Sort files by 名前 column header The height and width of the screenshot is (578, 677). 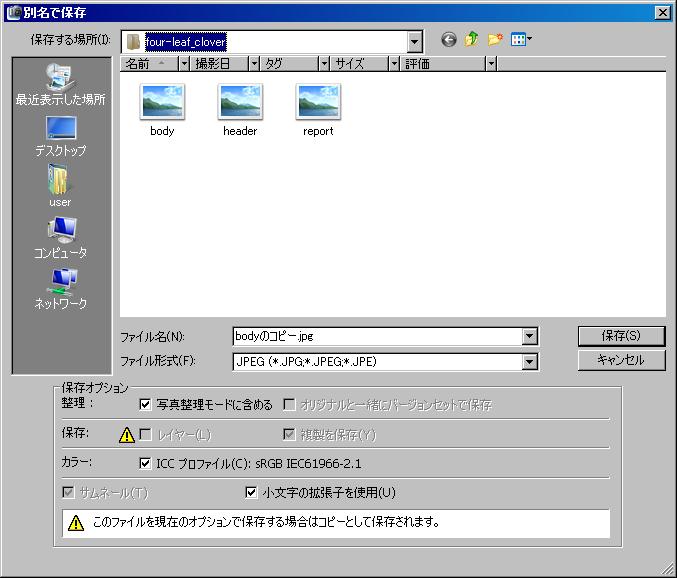[x=148, y=63]
